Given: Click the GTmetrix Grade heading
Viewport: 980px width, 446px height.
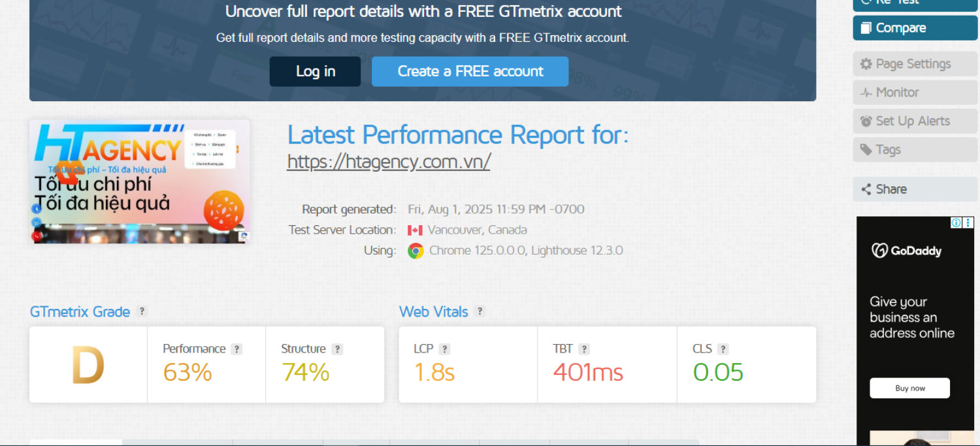Looking at the screenshot, I should click(x=80, y=311).
